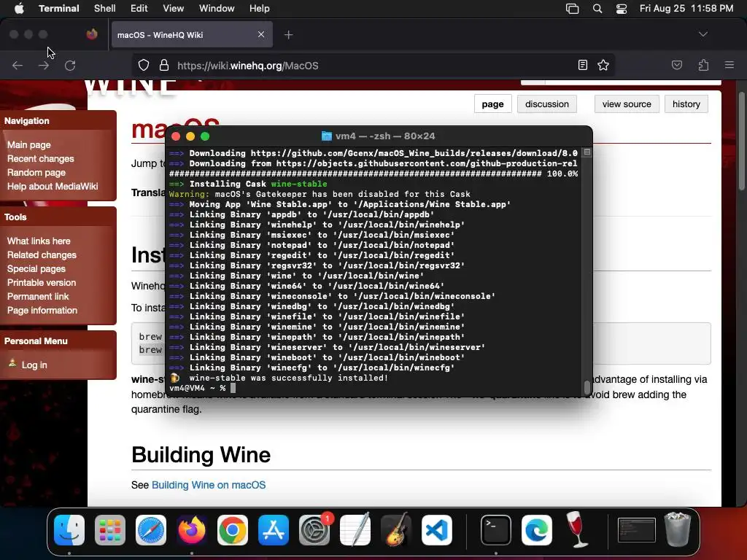This screenshot has height=560, width=747.
Task: Click the Terminal title folder icon
Action: 326,136
